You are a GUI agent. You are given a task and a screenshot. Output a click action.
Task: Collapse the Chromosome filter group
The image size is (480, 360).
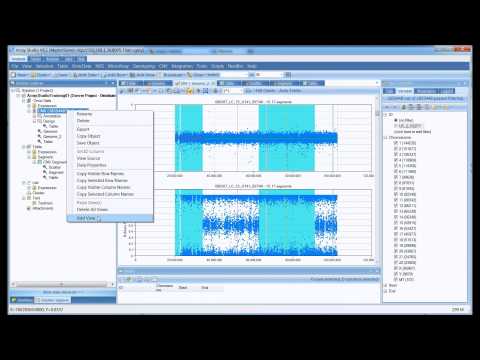tap(386, 137)
